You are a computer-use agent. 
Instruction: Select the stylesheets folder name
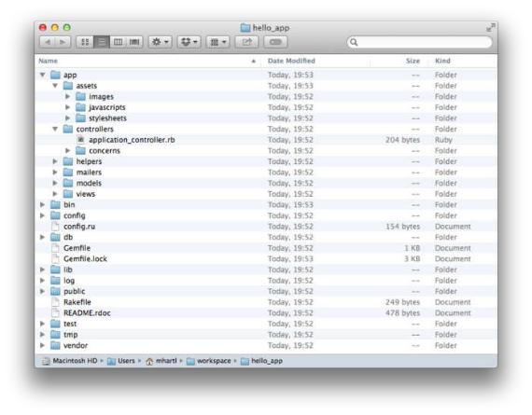107,118
